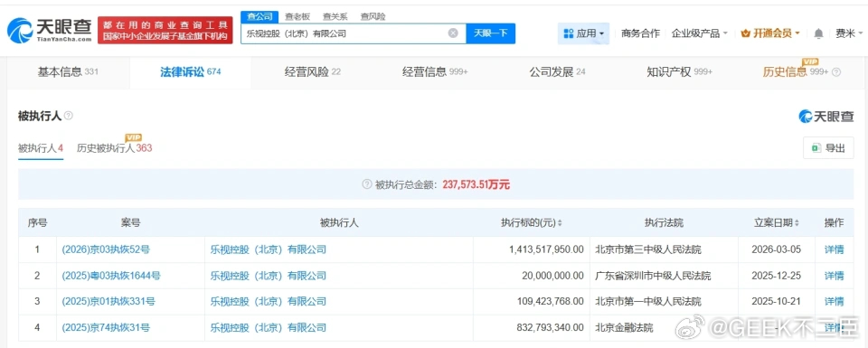Open 详情 for the 2026-03-05 case
Viewport: 868px width, 348px height.
coord(835,249)
